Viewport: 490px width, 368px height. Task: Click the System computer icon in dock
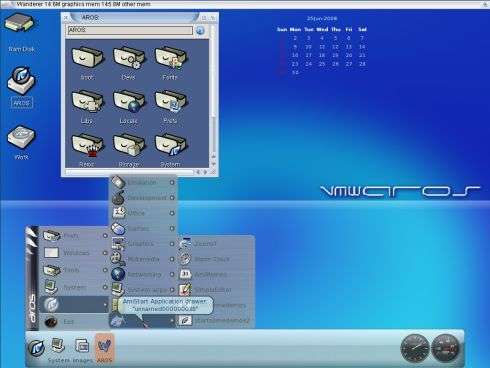click(58, 346)
